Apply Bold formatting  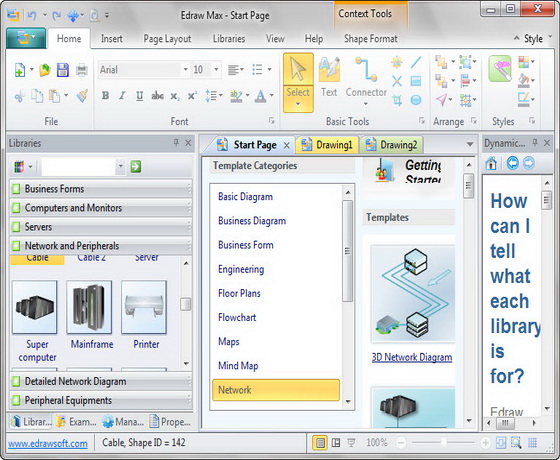coord(105,96)
